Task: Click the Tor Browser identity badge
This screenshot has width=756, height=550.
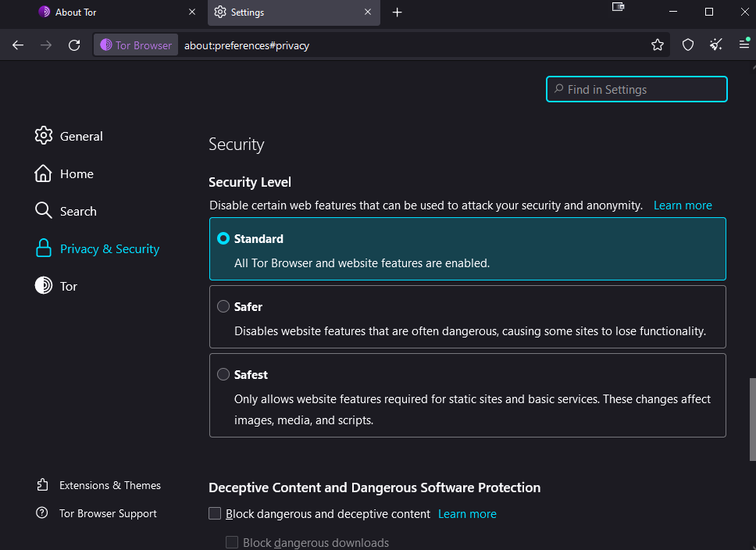Action: click(136, 45)
